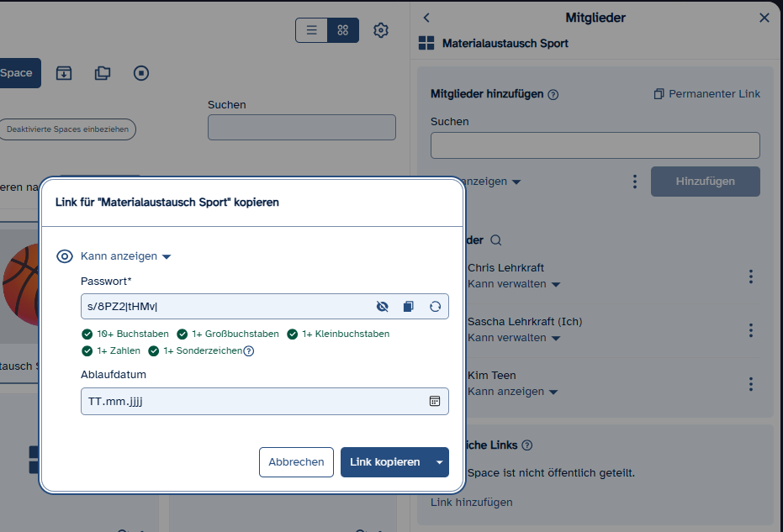The image size is (783, 532).
Task: Open the calendar picker for Ablaufdatum
Action: pos(435,401)
